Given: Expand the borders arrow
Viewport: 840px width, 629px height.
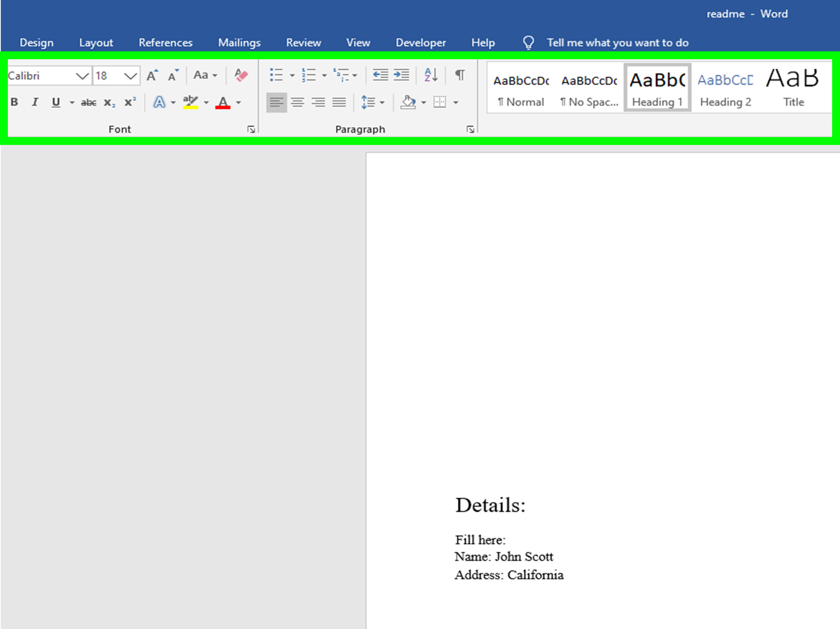Looking at the screenshot, I should pyautogui.click(x=456, y=102).
